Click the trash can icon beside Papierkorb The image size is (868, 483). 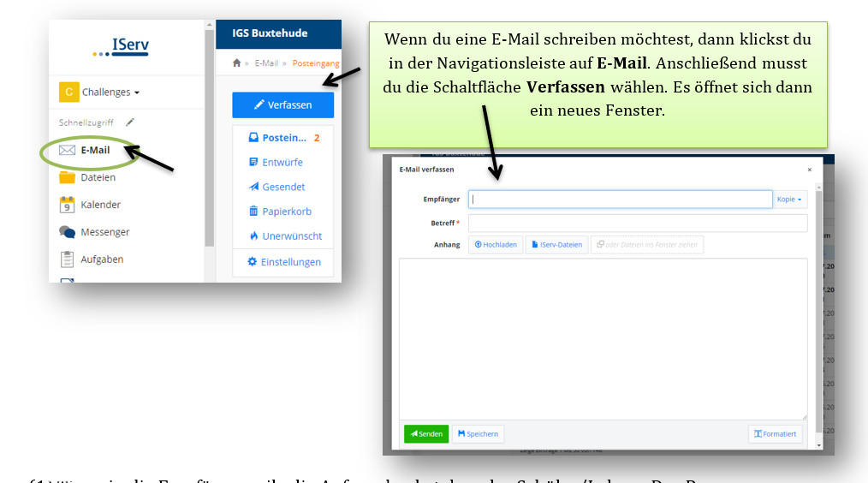253,211
